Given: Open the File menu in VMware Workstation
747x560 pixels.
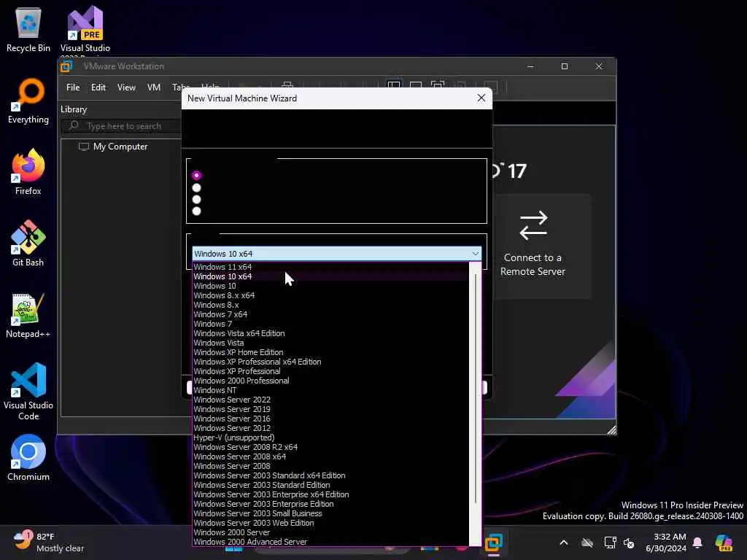Looking at the screenshot, I should click(x=73, y=87).
